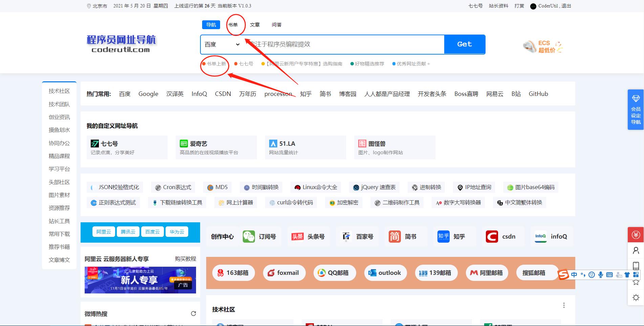Open 简书 in creation center row
This screenshot has width=644, height=326.
pos(405,237)
